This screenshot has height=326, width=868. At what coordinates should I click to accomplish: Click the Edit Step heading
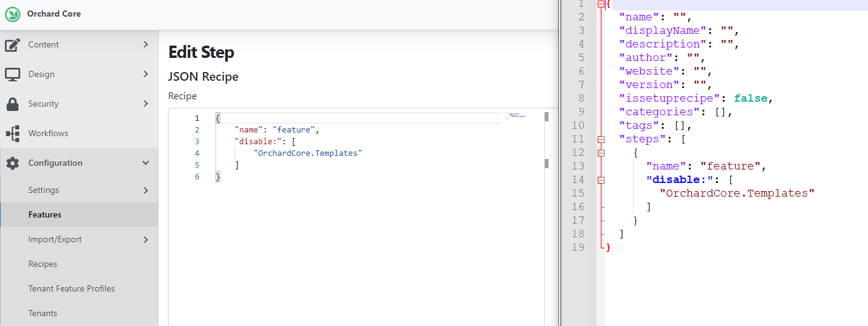coord(201,52)
